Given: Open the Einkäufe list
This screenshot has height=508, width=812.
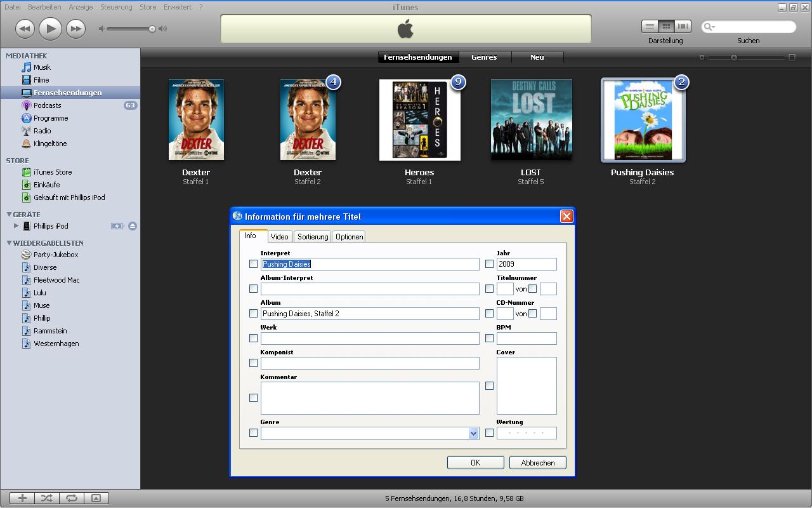Looking at the screenshot, I should point(46,185).
